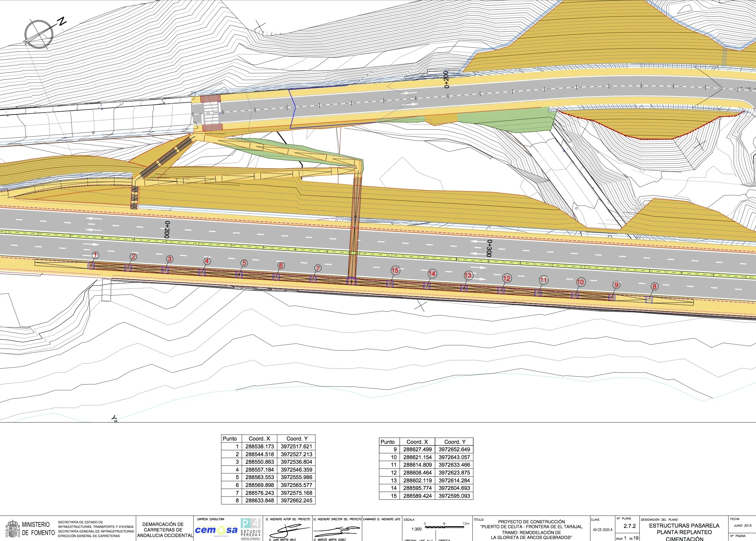This screenshot has height=541, width=756.
Task: Click DEMARCACIÓN DE CARRETERAS DE ANDALUCIA OCCIDENTAL text
Action: pyautogui.click(x=165, y=530)
